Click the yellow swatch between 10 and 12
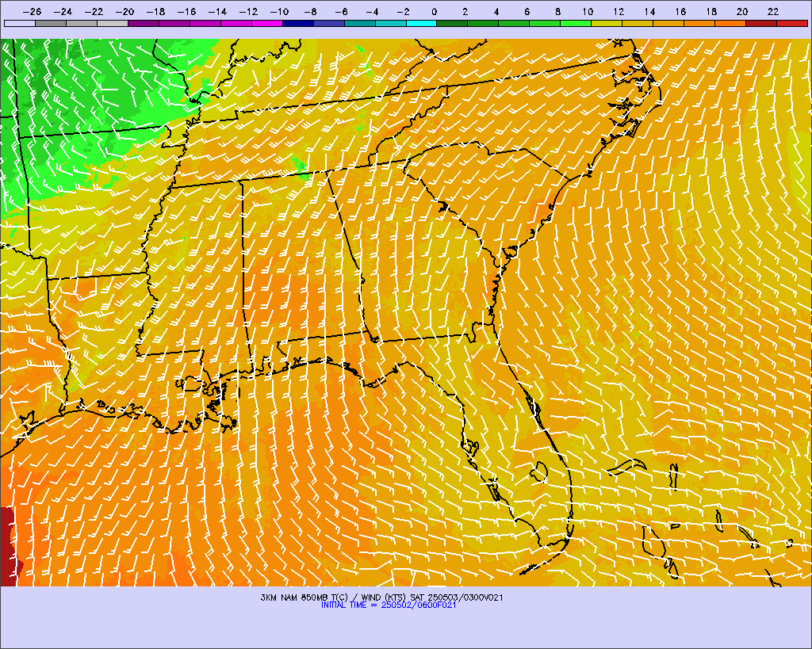Viewport: 812px width, 649px height. (607, 23)
